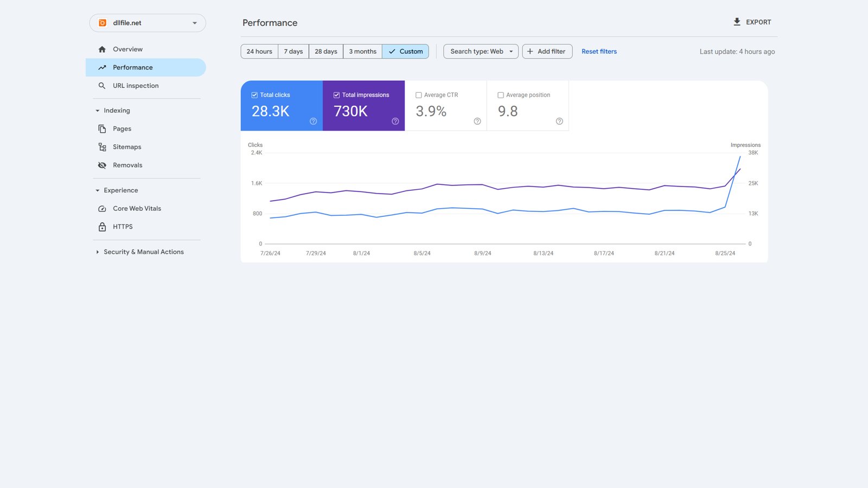868x488 pixels.
Task: Click the Add filter button
Action: click(547, 51)
